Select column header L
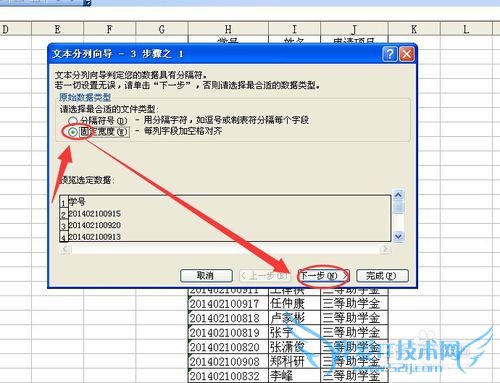The width and height of the screenshot is (500, 383). (466, 29)
